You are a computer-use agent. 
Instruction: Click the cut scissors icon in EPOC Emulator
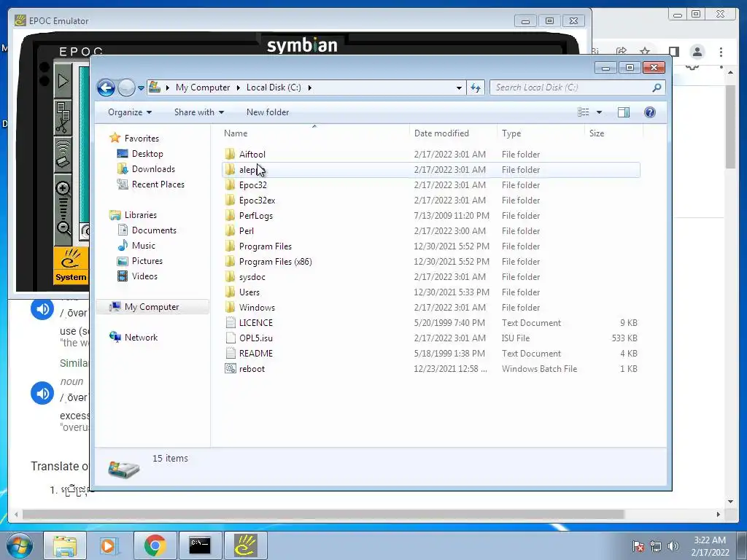[x=63, y=117]
